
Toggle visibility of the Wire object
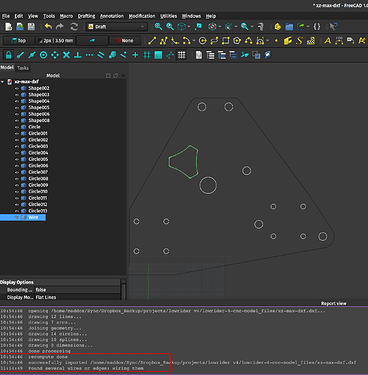click(17, 217)
